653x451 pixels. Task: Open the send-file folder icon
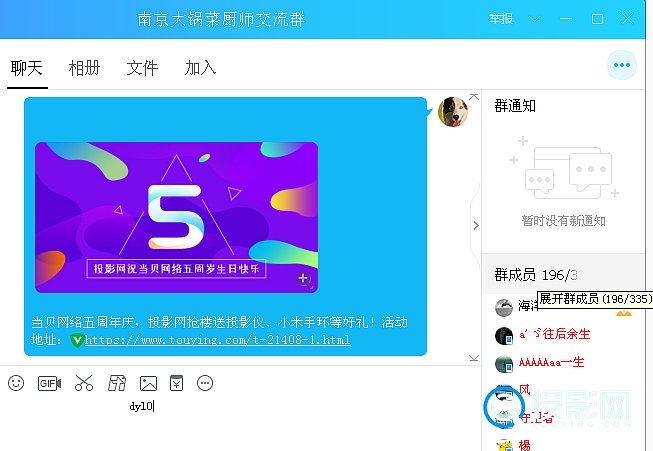click(x=117, y=383)
